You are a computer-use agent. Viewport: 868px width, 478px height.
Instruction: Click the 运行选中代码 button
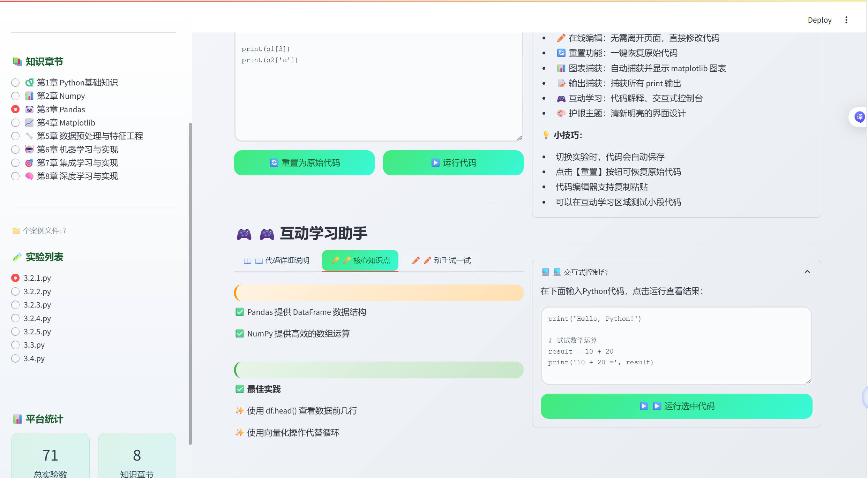pos(676,406)
